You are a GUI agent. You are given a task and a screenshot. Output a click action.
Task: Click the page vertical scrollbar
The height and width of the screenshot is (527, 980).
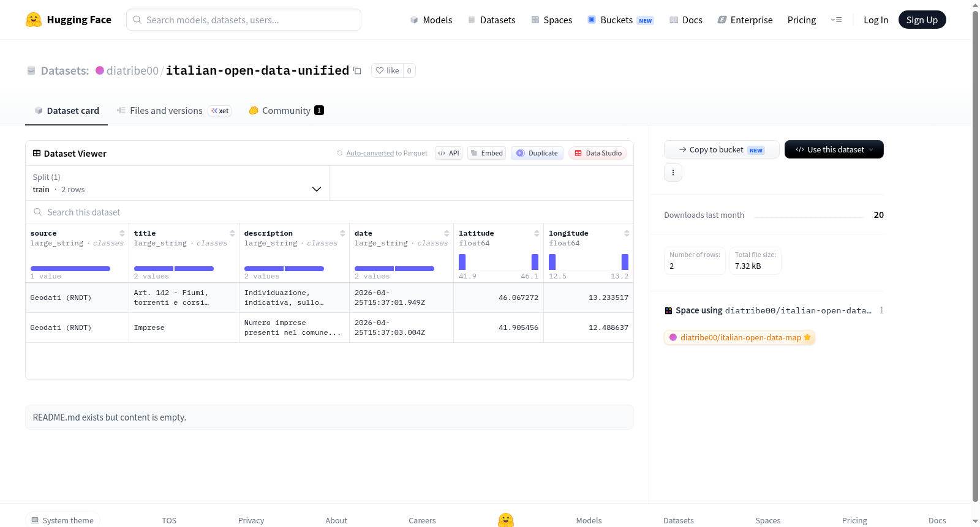[975, 256]
